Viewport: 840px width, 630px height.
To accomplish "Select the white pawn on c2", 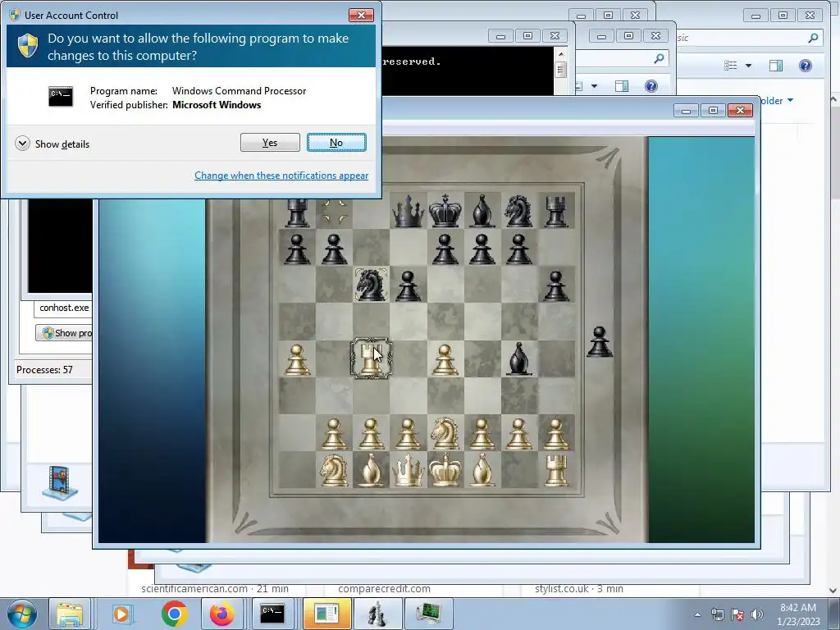I will pyautogui.click(x=371, y=433).
